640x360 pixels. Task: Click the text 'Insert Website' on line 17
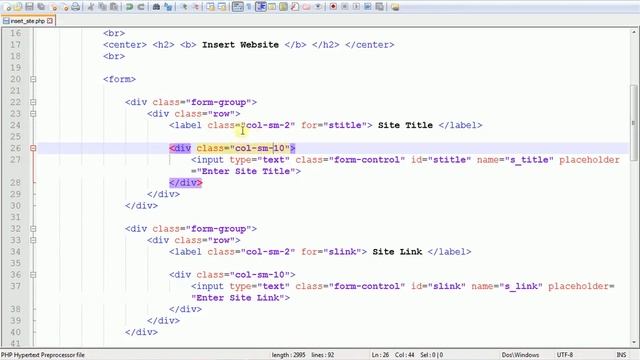point(240,44)
